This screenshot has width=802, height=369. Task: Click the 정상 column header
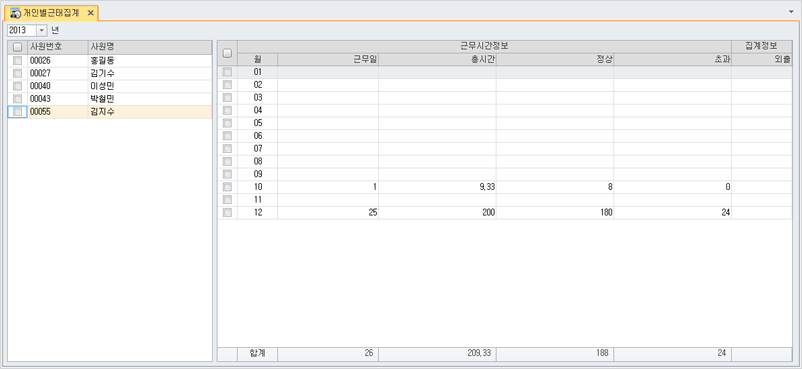click(555, 59)
